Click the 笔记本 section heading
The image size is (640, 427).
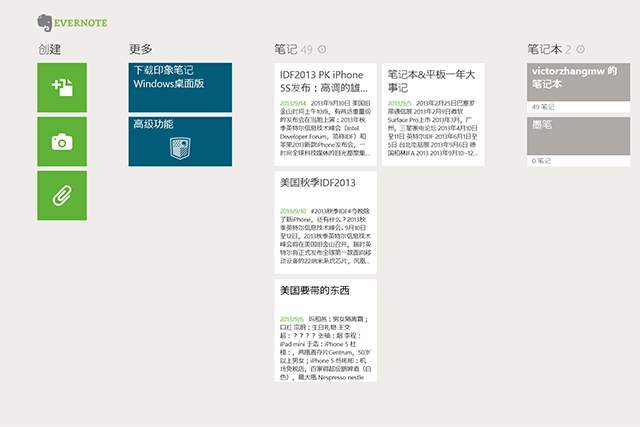[544, 49]
